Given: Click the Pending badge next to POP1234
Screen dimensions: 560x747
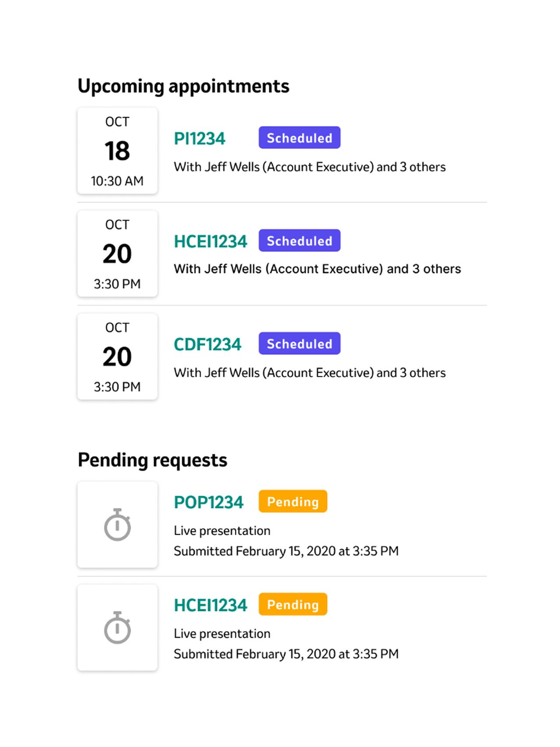Looking at the screenshot, I should click(x=293, y=501).
